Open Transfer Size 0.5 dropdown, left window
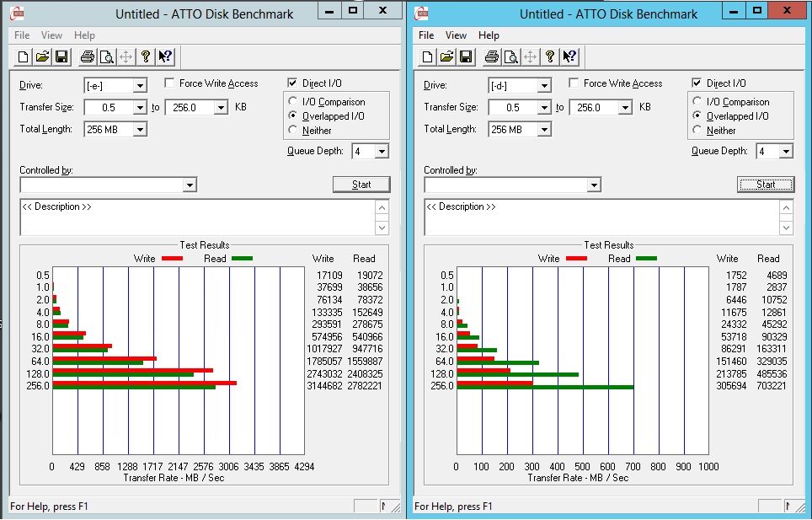Viewport: 812px width, 520px height. [x=140, y=107]
